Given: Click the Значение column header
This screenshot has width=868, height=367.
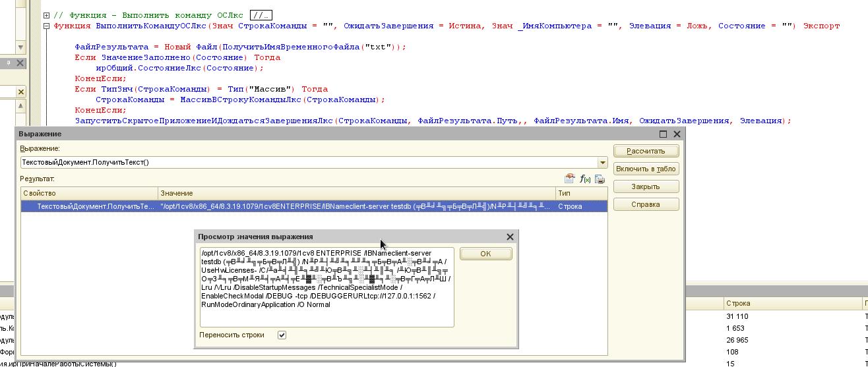Looking at the screenshot, I should pyautogui.click(x=356, y=193).
